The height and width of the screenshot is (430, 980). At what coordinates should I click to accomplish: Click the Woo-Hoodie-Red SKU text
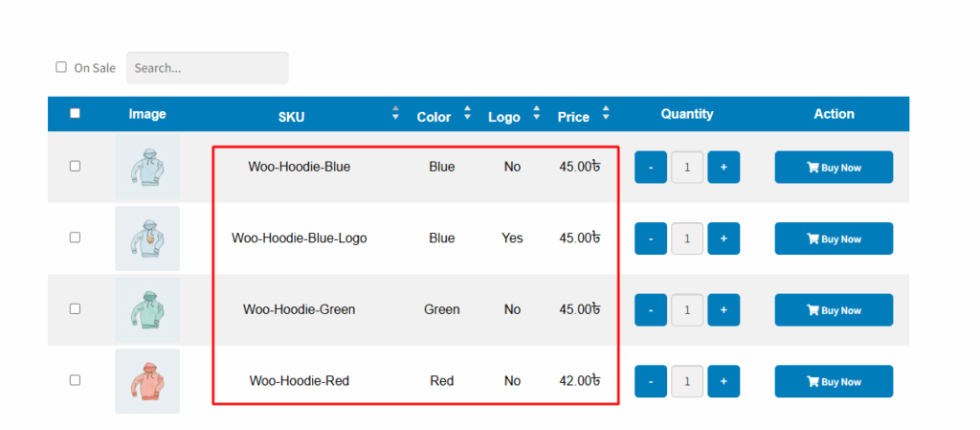(x=300, y=380)
